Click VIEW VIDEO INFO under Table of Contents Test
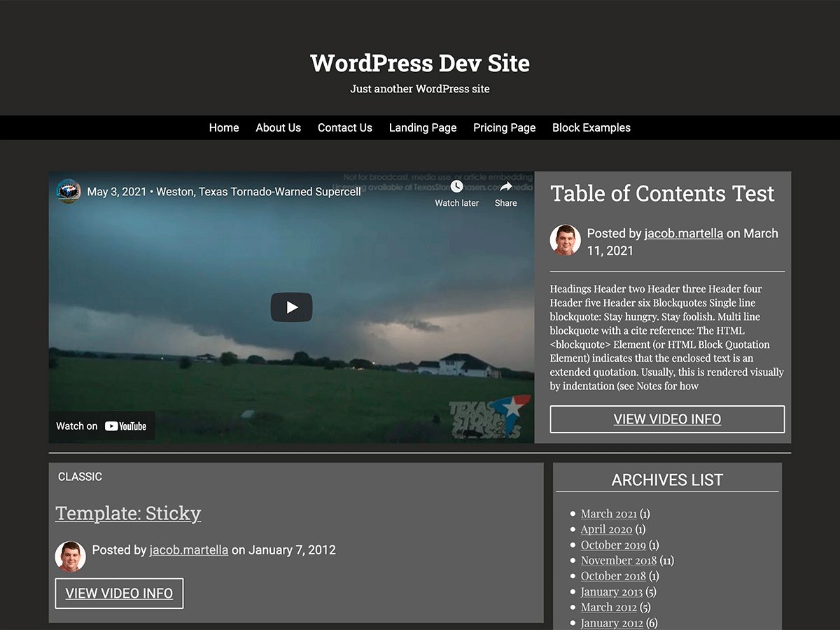 pos(666,419)
